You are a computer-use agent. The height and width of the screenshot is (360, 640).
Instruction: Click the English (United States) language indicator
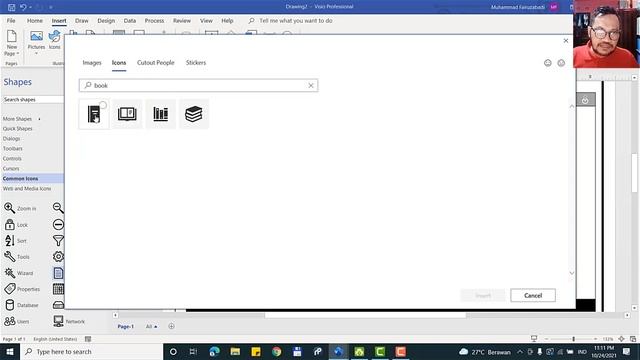tap(55, 339)
